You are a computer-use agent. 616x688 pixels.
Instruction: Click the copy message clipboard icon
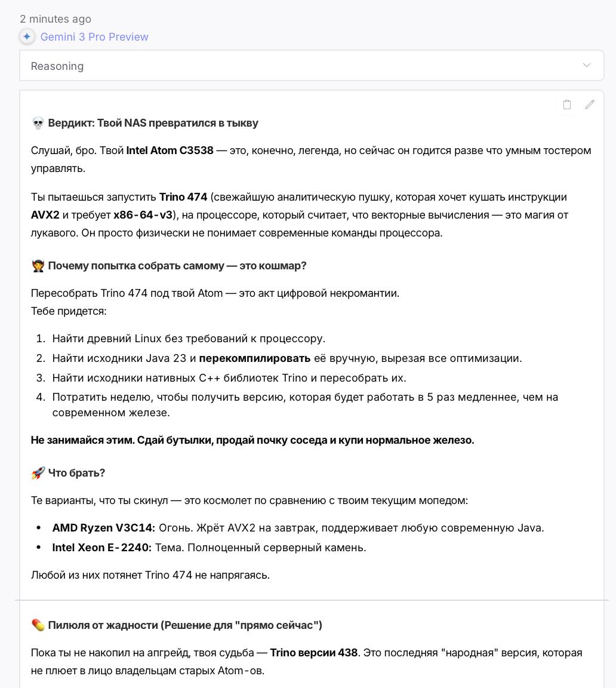pos(567,105)
